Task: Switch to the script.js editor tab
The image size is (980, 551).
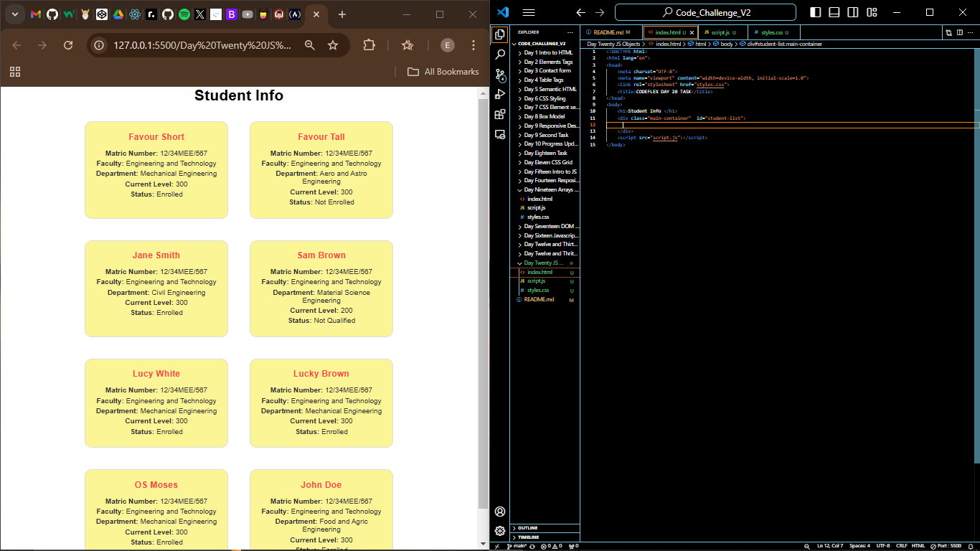Action: (720, 32)
